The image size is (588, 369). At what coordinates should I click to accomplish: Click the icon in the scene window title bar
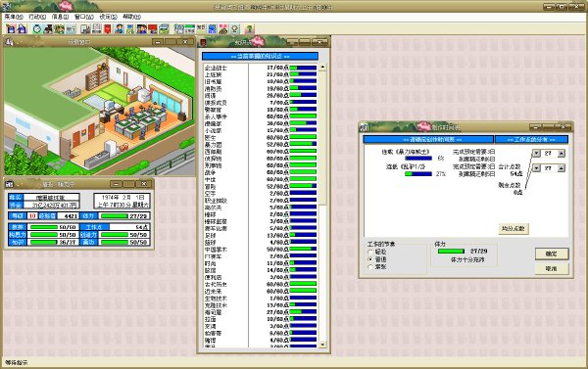[10, 42]
